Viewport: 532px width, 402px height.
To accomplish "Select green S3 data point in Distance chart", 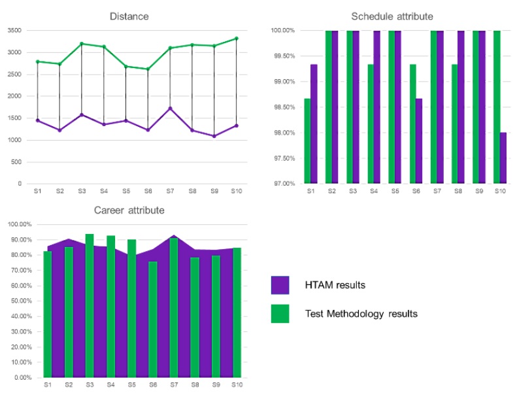I will 82,44.
